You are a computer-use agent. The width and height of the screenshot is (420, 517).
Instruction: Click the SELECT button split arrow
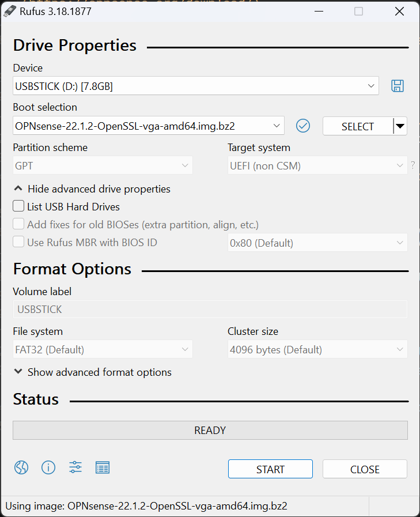(x=400, y=126)
